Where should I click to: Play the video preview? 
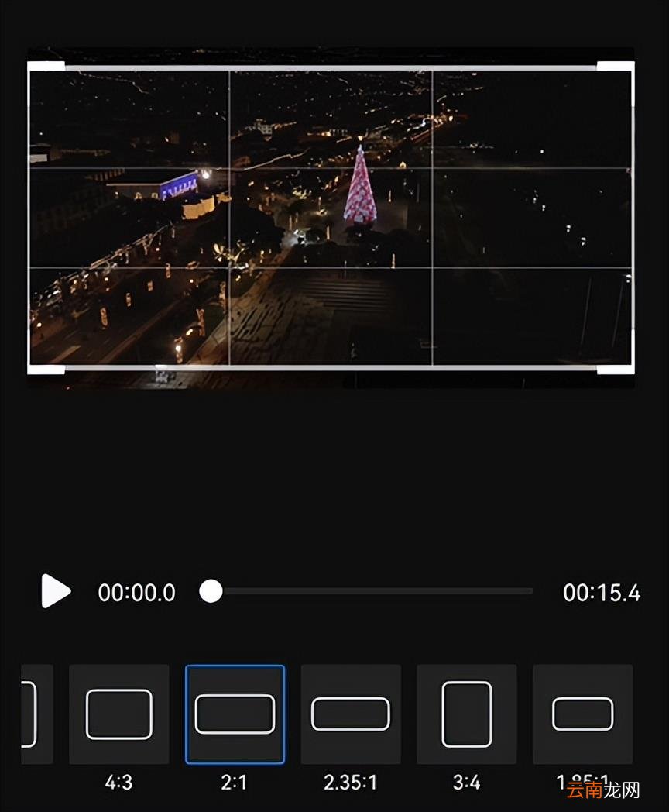coord(56,591)
